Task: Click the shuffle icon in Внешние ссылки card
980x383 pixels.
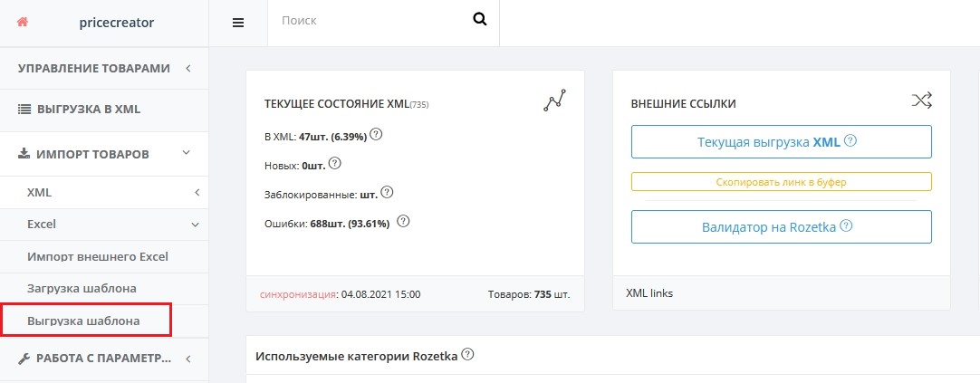Action: [922, 100]
